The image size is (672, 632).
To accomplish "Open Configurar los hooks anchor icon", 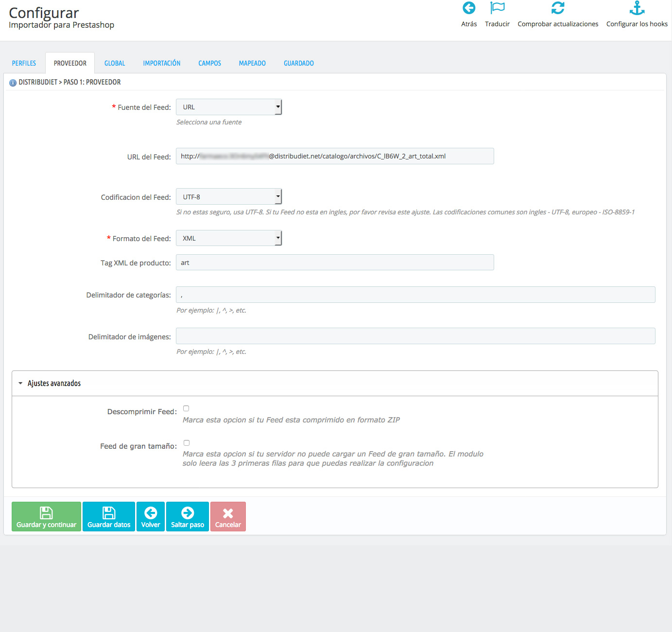I will click(x=637, y=8).
